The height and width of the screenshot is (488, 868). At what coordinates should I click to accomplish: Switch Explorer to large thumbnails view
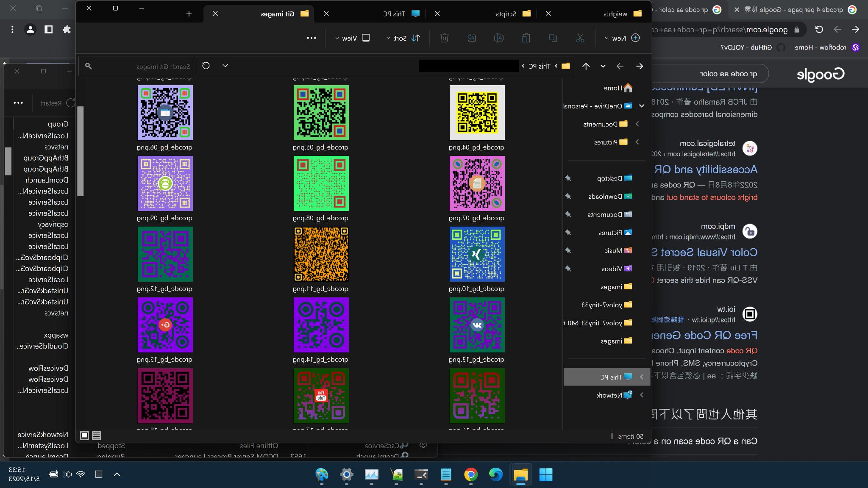coord(84,435)
